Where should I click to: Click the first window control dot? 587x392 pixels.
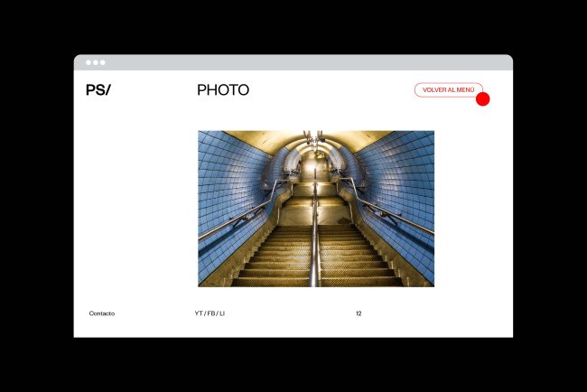[89, 62]
